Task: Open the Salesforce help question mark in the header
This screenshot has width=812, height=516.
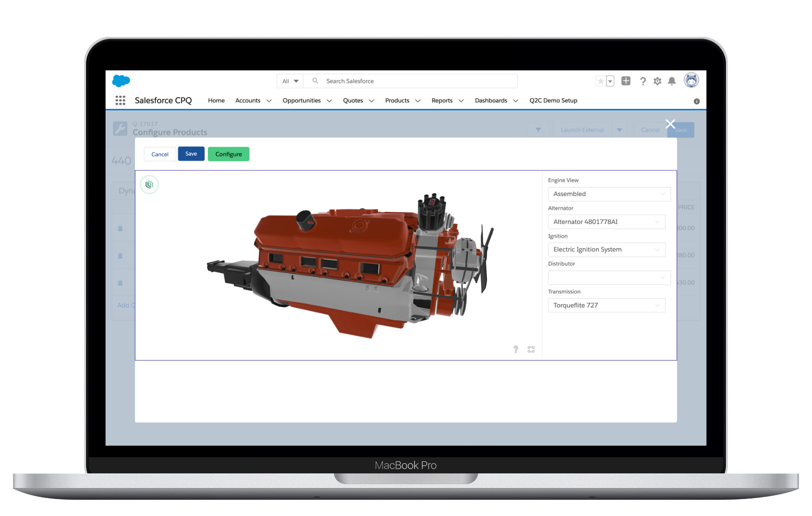Action: [643, 81]
